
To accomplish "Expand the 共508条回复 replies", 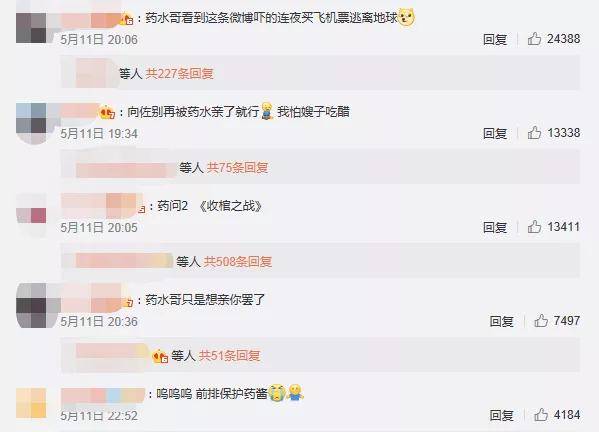I will pos(237,262).
